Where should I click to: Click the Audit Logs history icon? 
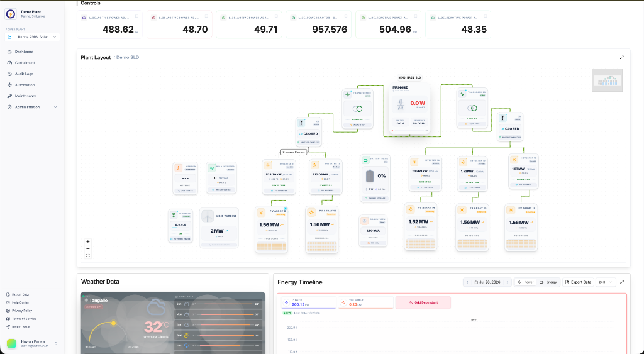(x=9, y=74)
